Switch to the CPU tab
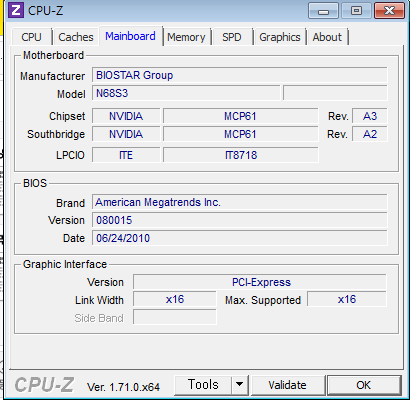Screen dimensions: 410x400 32,37
